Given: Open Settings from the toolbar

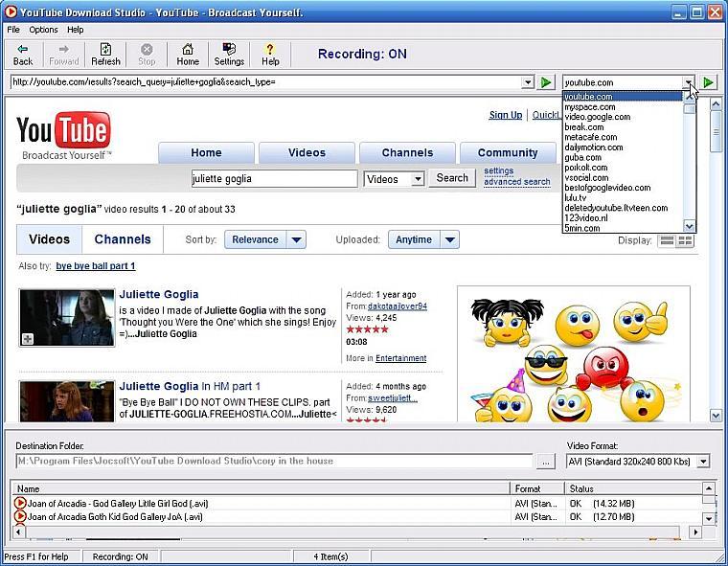Looking at the screenshot, I should pos(229,54).
